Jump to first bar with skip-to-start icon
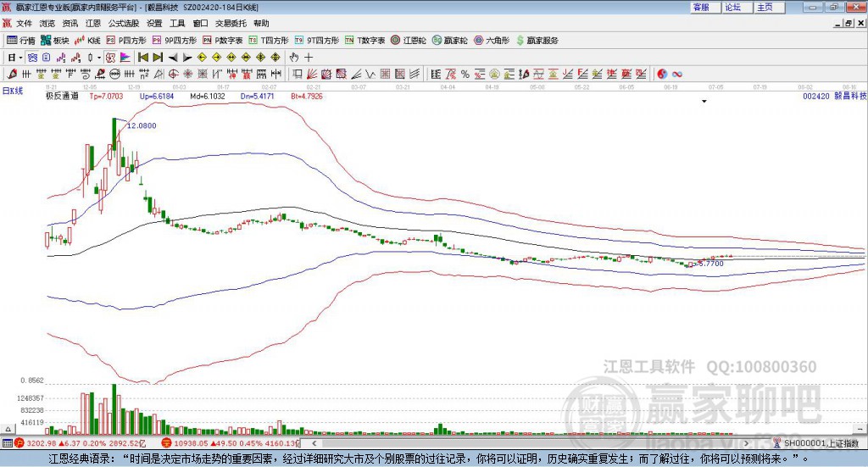This screenshot has width=868, height=467. pyautogui.click(x=142, y=58)
